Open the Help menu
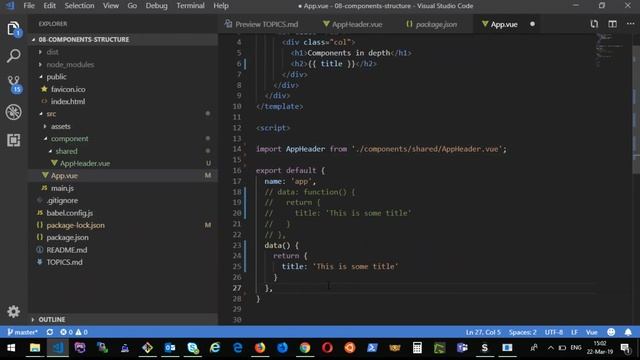This screenshot has height=360, width=640. coord(221,6)
